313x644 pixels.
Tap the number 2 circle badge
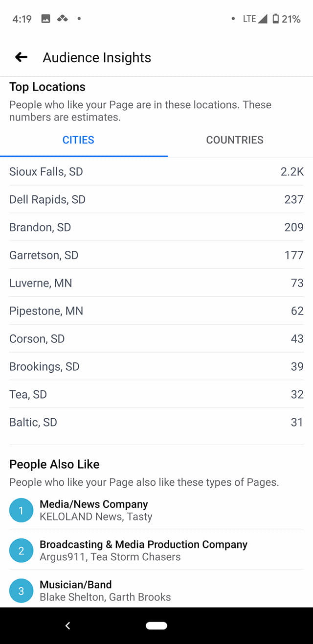coord(21,550)
